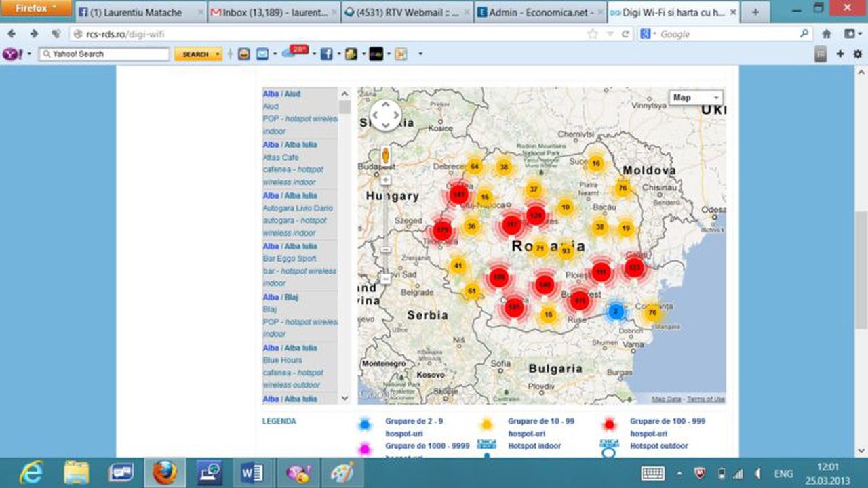868x488 pixels.
Task: Open the Firefox home page
Action: pyautogui.click(x=827, y=34)
